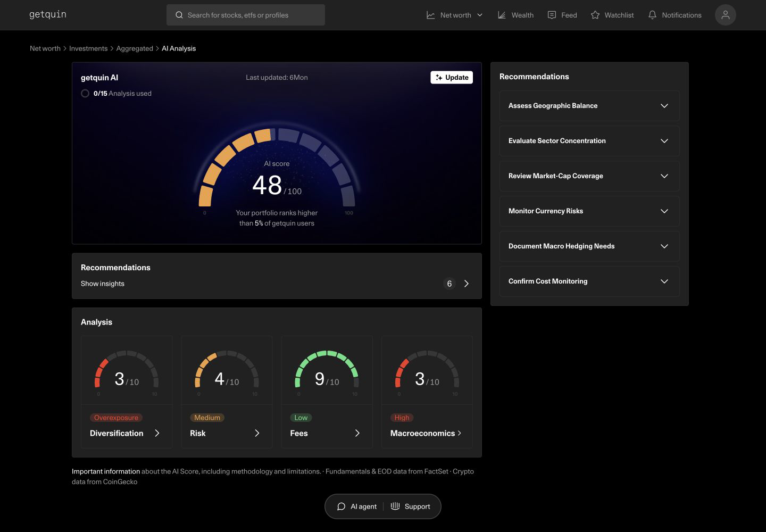
Task: Click the High macroeconomics tag
Action: pos(402,418)
